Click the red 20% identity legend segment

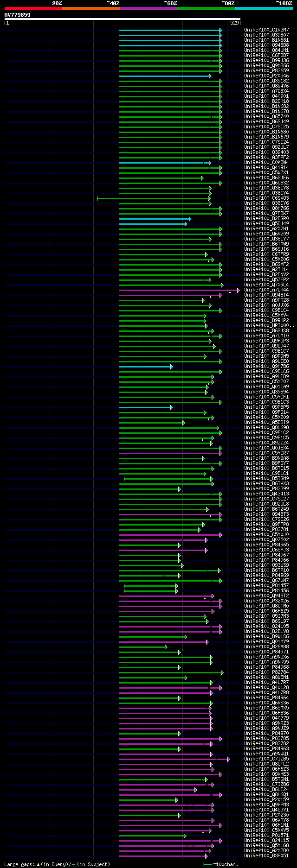click(33, 8)
